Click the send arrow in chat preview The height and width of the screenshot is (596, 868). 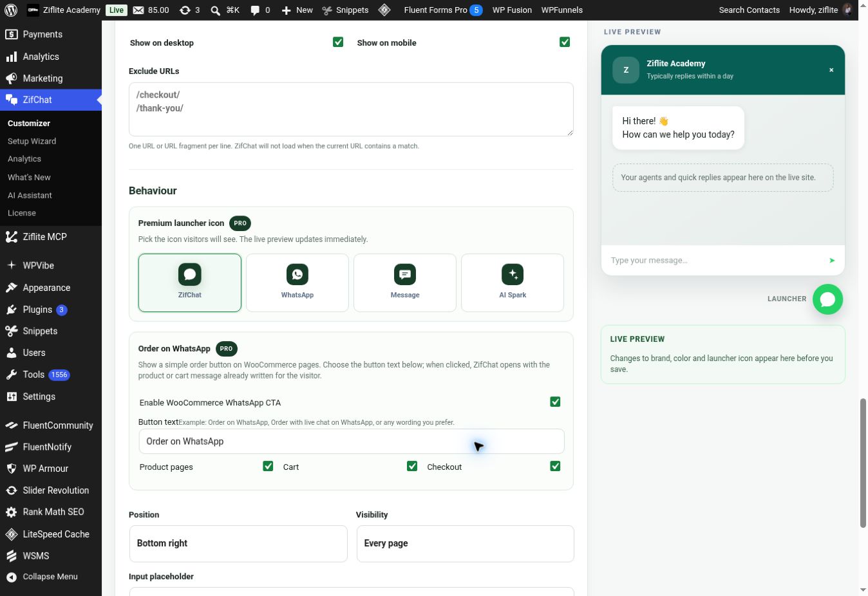(x=832, y=261)
